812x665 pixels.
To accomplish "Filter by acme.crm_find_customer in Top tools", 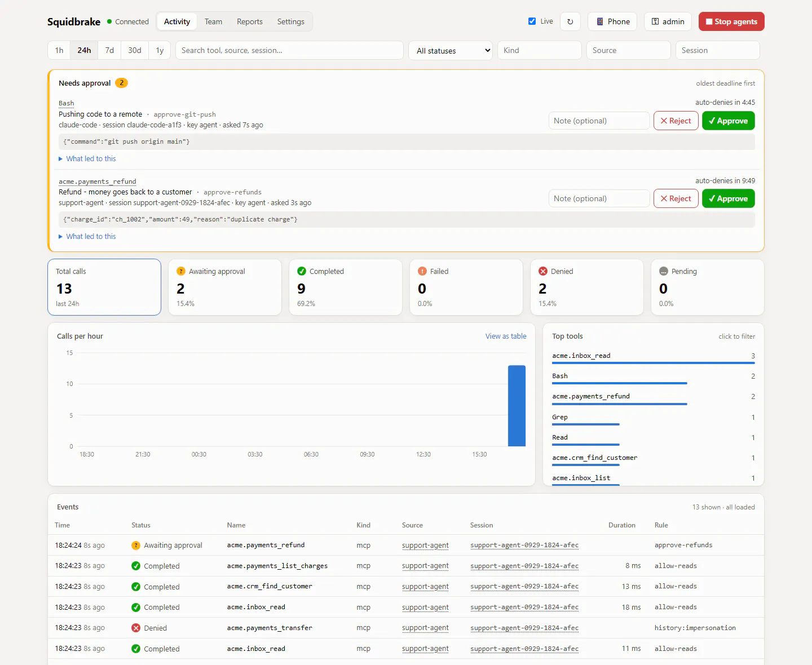I will click(x=654, y=459).
